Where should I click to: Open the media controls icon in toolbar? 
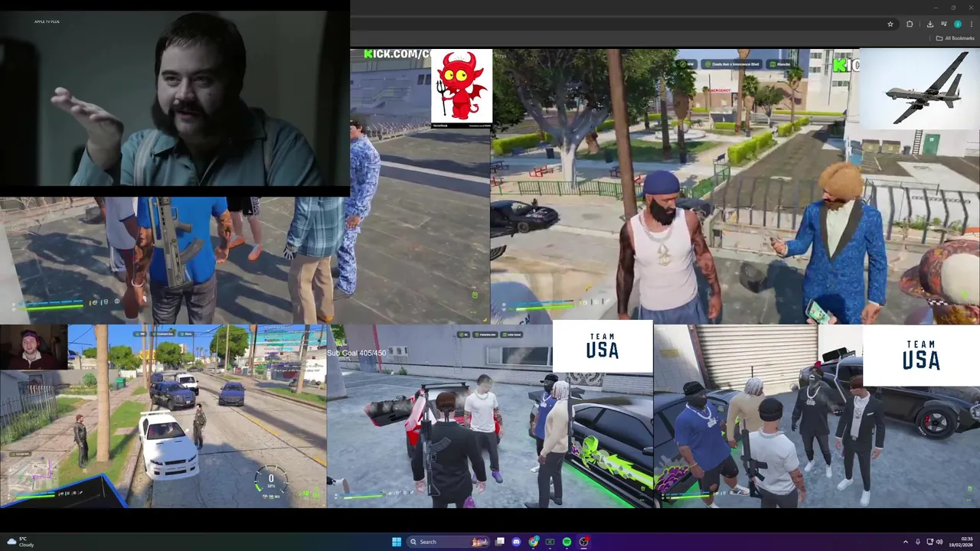[x=944, y=24]
